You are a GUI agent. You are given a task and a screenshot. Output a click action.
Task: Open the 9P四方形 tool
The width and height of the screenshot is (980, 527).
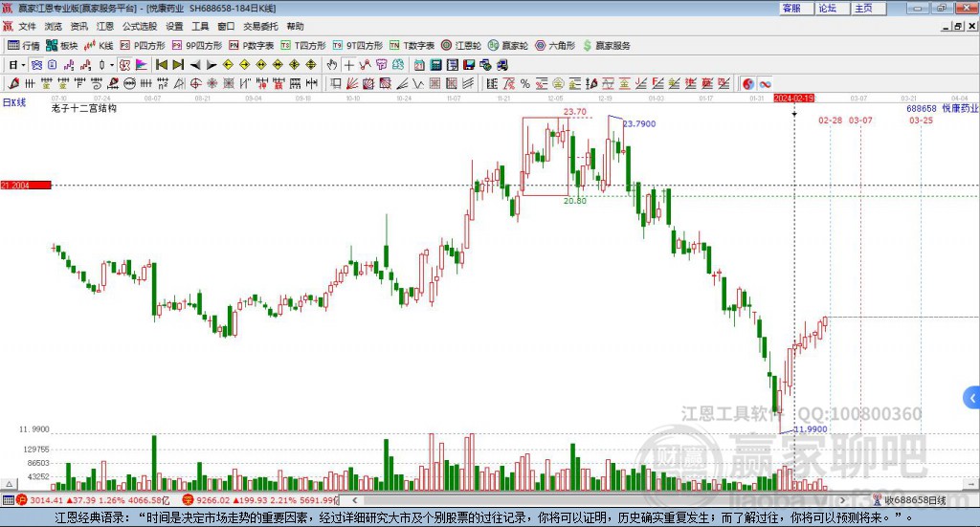tap(197, 46)
